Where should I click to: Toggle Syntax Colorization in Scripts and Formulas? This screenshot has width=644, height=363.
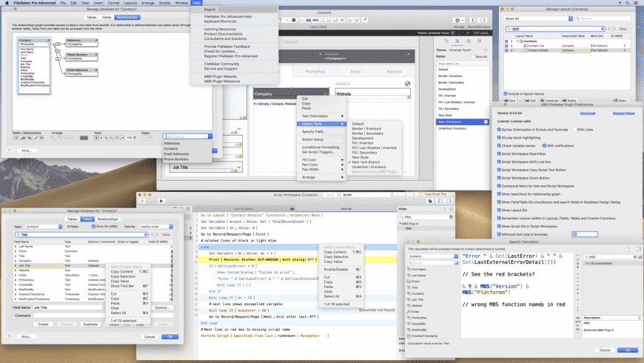pyautogui.click(x=499, y=130)
